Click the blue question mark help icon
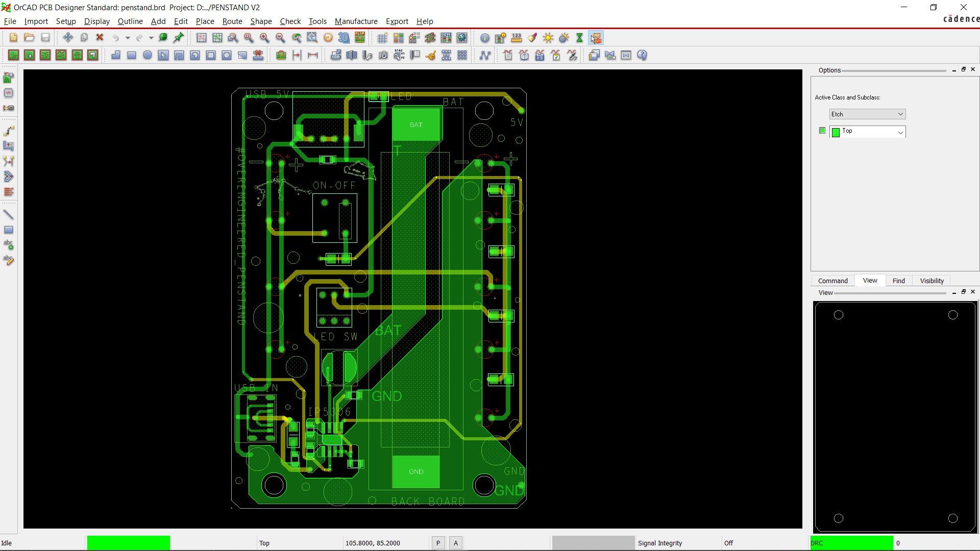This screenshot has height=551, width=980. [x=642, y=55]
